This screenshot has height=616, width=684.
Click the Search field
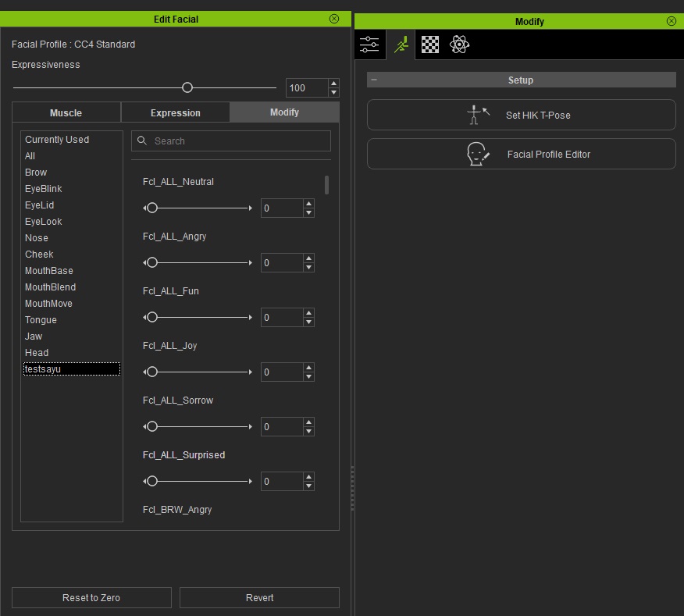[231, 141]
